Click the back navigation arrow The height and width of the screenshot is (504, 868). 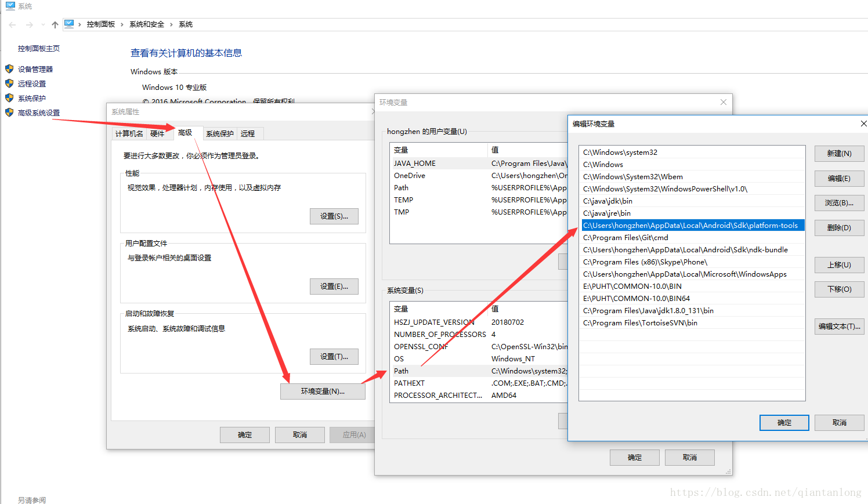click(x=13, y=25)
